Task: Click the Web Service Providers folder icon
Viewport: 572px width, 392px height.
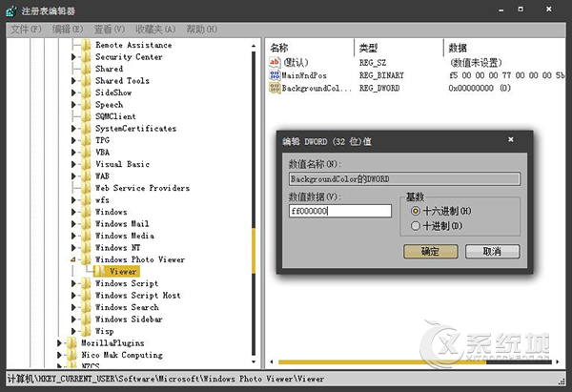Action: [x=86, y=188]
